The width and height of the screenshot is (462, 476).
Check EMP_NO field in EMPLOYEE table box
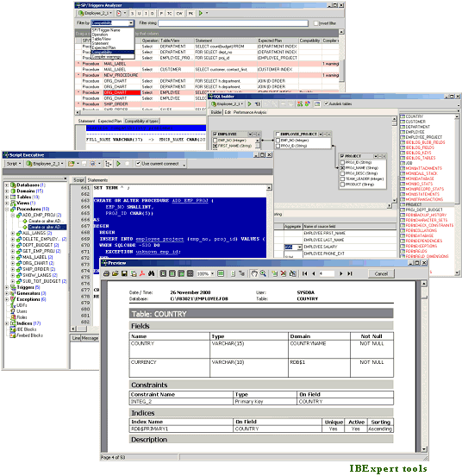click(215, 141)
